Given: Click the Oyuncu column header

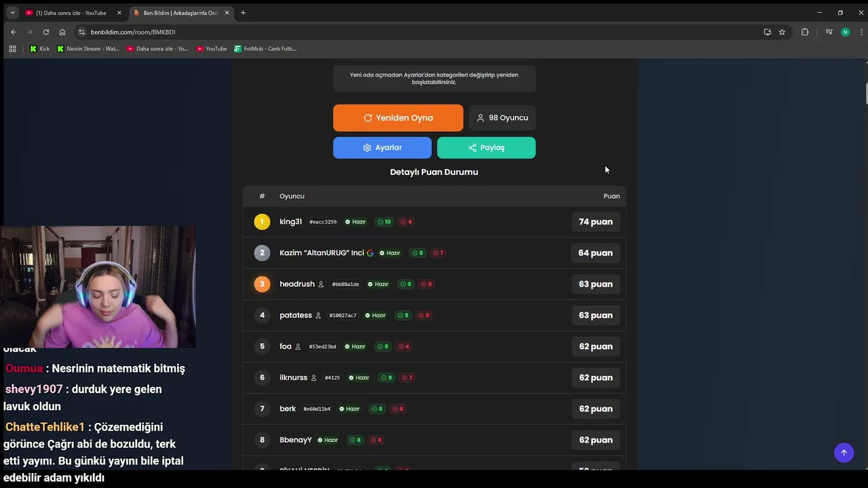Looking at the screenshot, I should tap(292, 196).
